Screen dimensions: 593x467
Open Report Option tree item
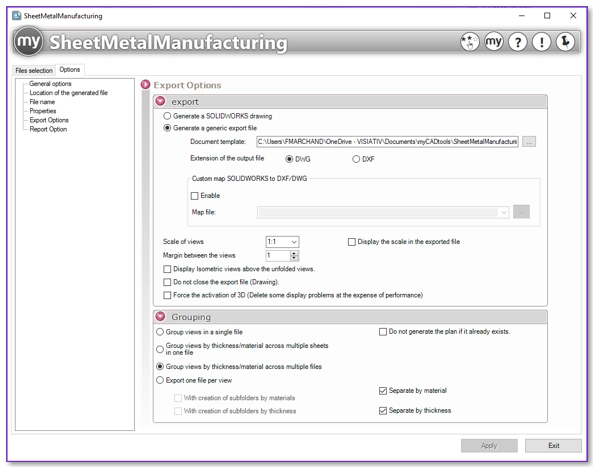(48, 129)
